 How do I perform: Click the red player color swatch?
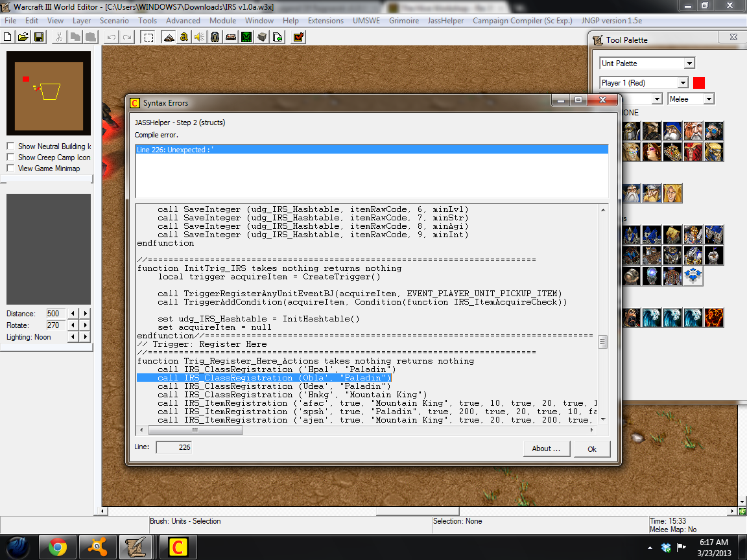pos(699,83)
